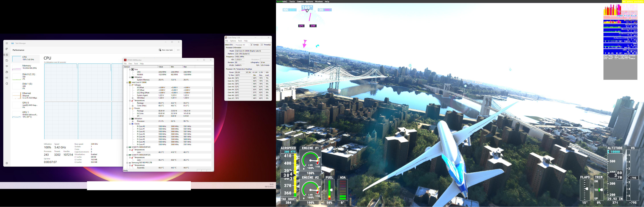This screenshot has height=207, width=644.
Task: Open Users page in Task Manager sidebar
Action: (7, 72)
